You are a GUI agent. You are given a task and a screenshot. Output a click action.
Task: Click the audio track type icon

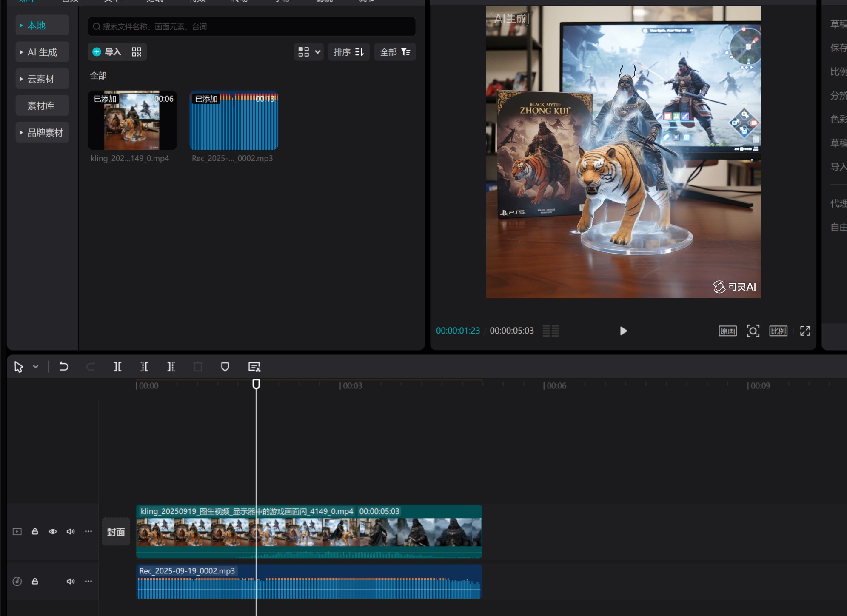pyautogui.click(x=17, y=582)
